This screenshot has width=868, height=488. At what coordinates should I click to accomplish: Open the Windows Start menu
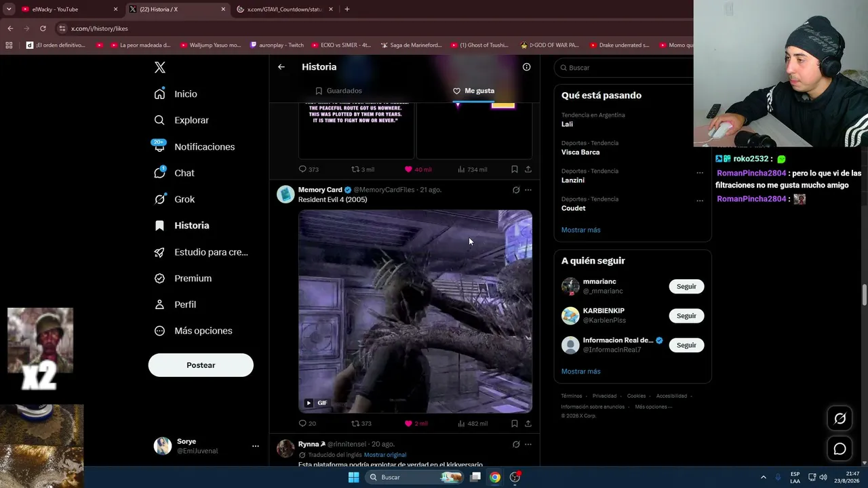353,477
